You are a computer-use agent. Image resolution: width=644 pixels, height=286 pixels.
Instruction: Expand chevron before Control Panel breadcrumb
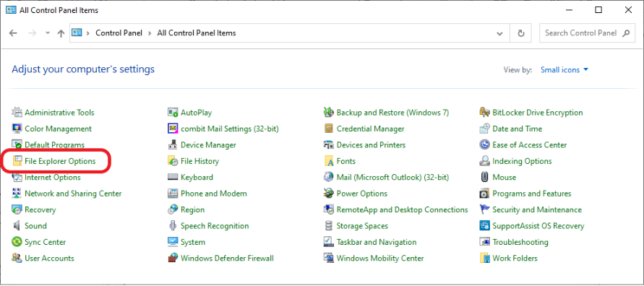(x=88, y=33)
